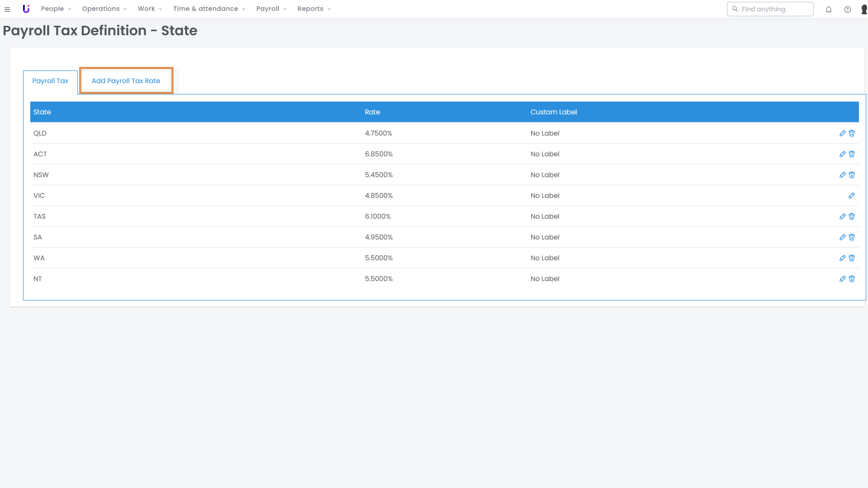This screenshot has height=488, width=868.
Task: Delete the TAS payroll tax rate
Action: (x=852, y=216)
